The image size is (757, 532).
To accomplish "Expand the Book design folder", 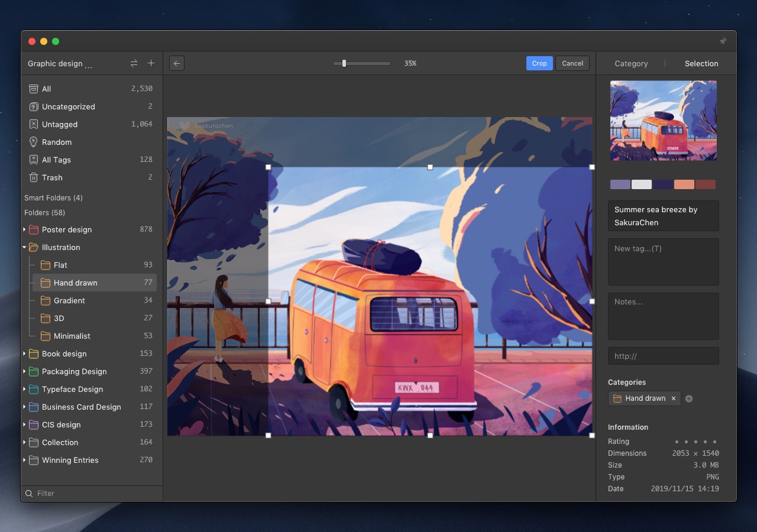I will pyautogui.click(x=24, y=353).
